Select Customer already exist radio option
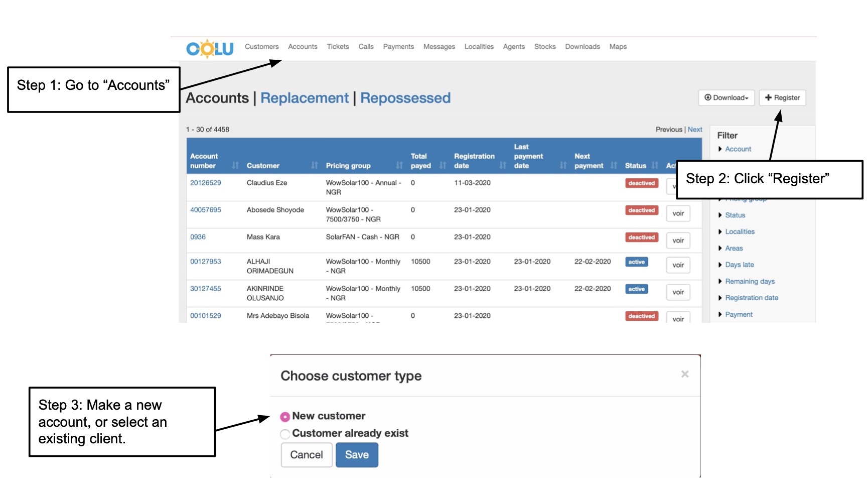Screen dimensions: 868x486 (285, 434)
